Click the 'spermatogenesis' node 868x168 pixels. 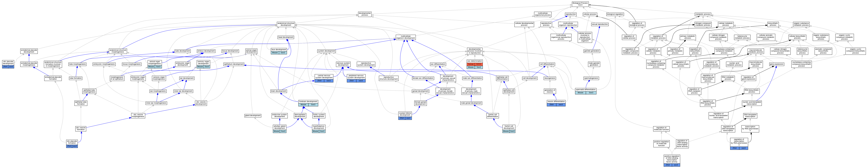pyautogui.click(x=591, y=78)
